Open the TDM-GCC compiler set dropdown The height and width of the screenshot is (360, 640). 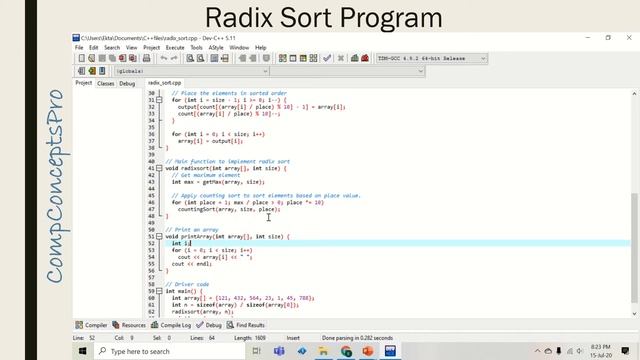click(431, 58)
